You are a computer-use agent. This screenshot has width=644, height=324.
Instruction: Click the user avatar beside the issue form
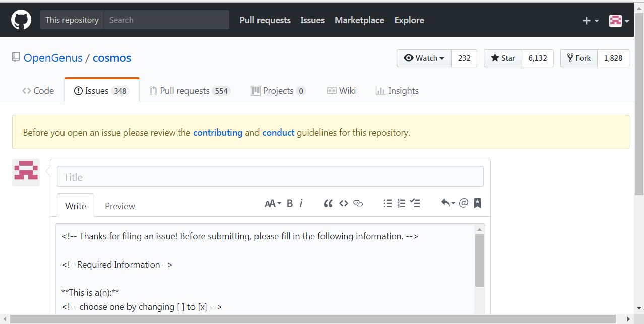click(26, 173)
